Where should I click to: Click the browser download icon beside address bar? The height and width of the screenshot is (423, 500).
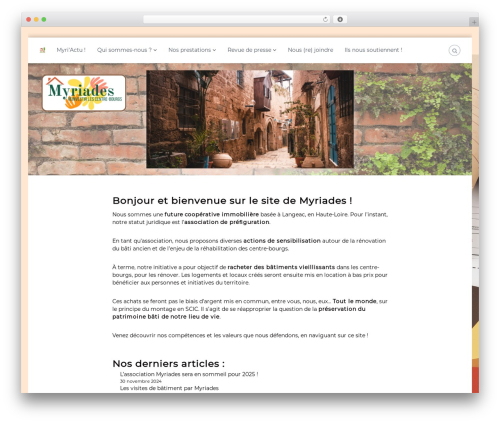[x=340, y=20]
